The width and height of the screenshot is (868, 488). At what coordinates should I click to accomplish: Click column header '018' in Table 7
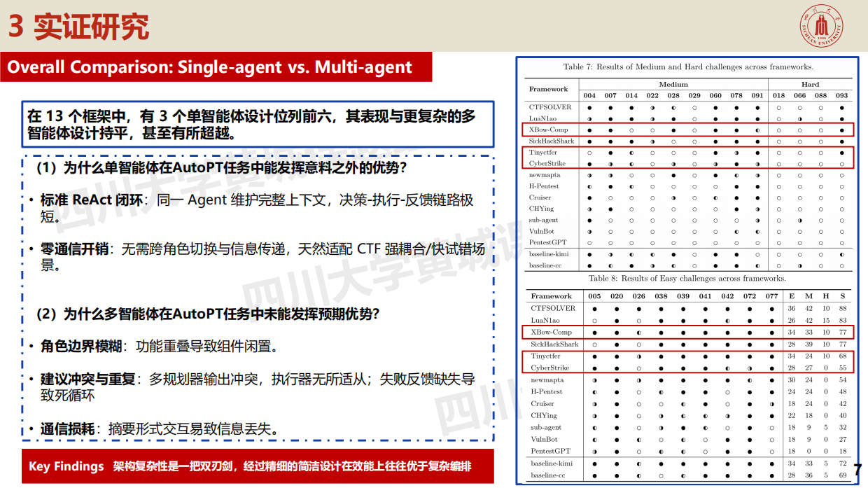778,95
